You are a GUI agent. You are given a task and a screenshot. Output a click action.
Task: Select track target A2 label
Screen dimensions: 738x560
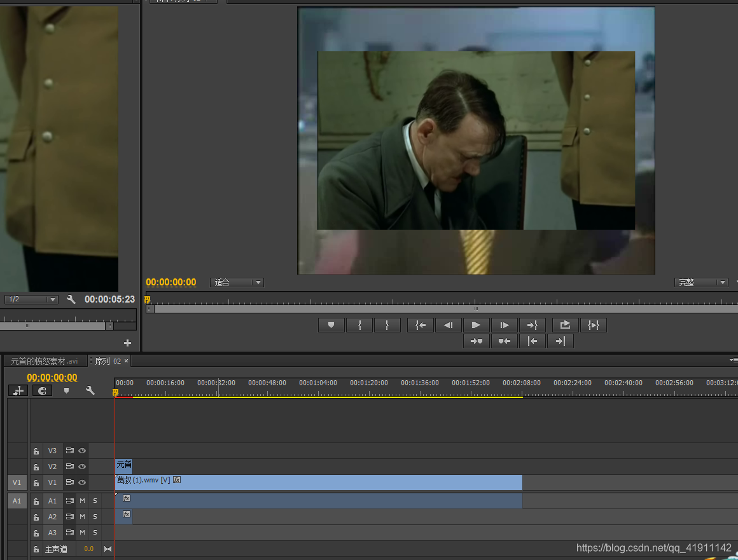(52, 517)
